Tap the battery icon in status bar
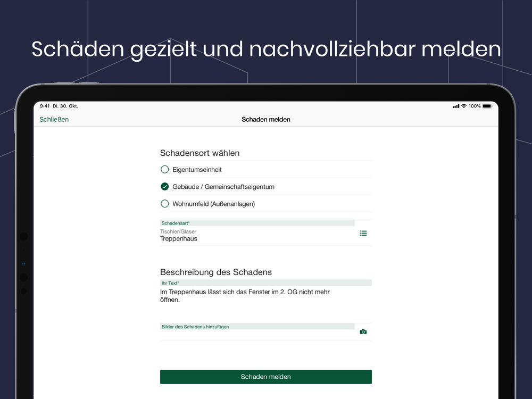 (x=487, y=106)
